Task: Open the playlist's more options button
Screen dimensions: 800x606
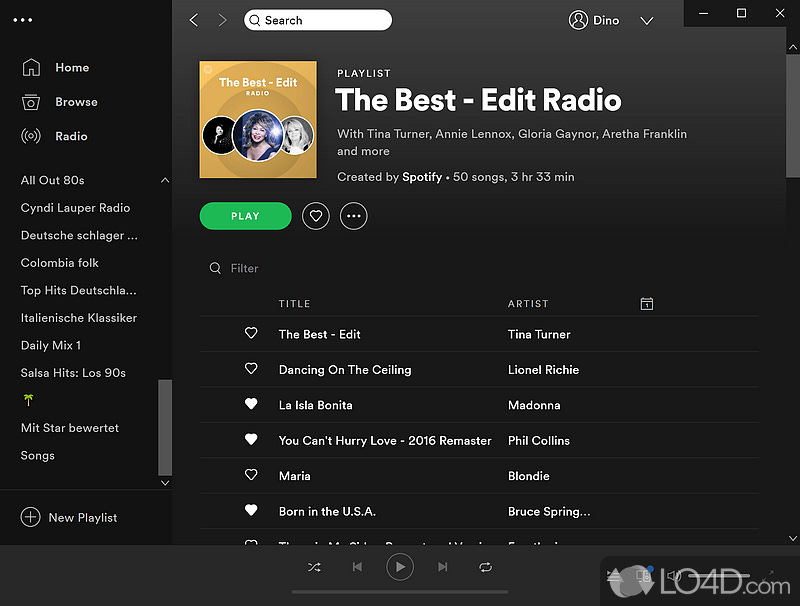Action: point(354,216)
